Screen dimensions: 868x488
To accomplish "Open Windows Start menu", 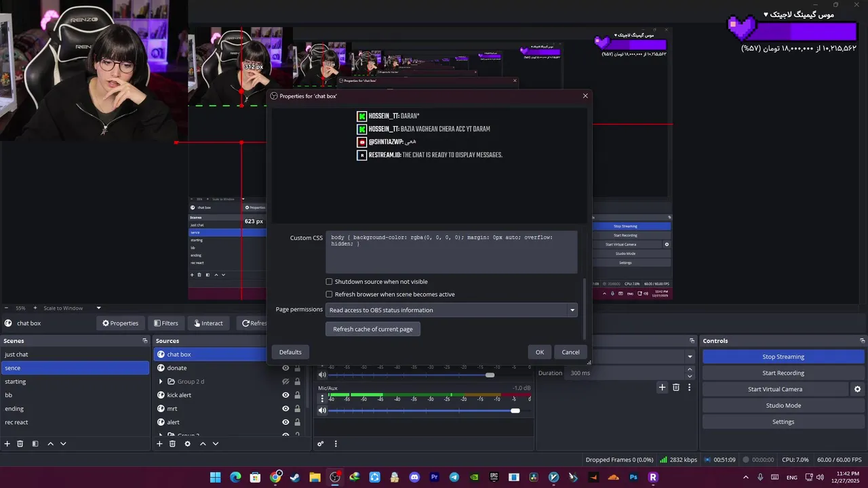I will 215,477.
